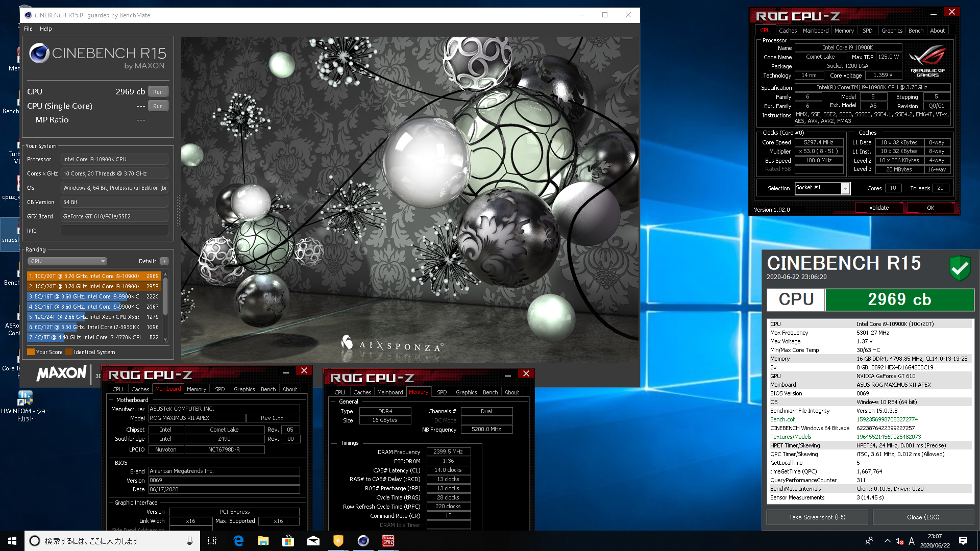Open About tab in the Memory CPU-Z window
This screenshot has height=551, width=980.
pos(511,392)
